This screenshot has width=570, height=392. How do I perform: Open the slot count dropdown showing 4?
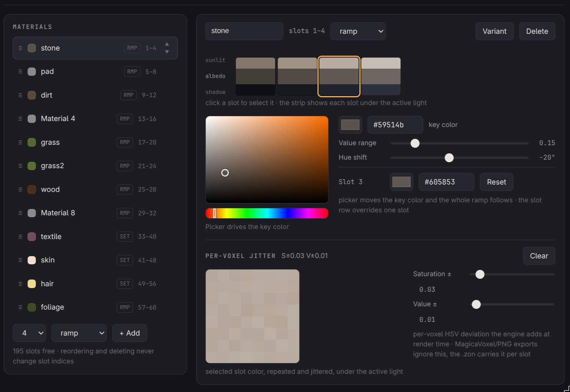(x=29, y=333)
